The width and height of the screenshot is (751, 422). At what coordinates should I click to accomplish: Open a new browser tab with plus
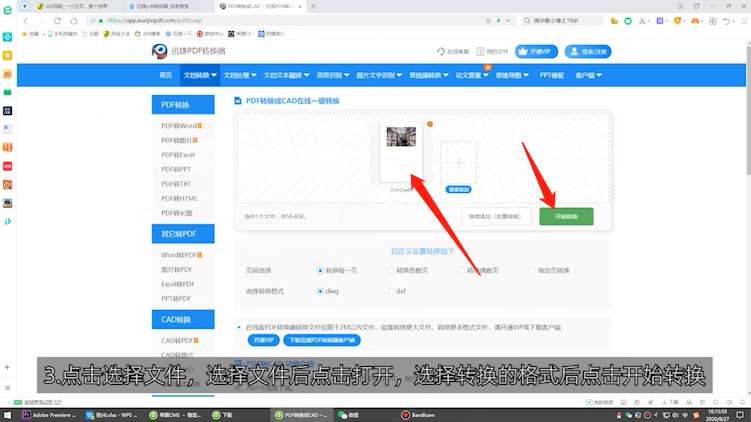point(314,6)
